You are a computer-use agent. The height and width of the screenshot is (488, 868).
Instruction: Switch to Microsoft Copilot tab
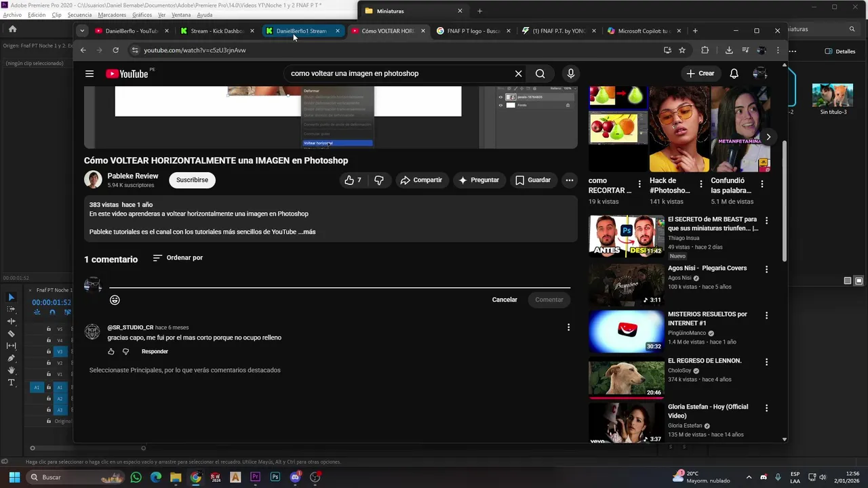(x=644, y=30)
